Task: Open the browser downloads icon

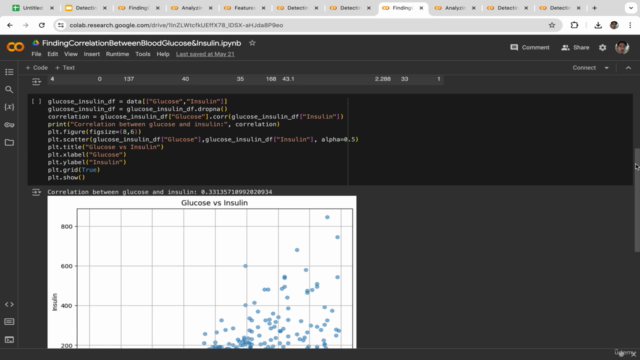Action: (x=598, y=25)
